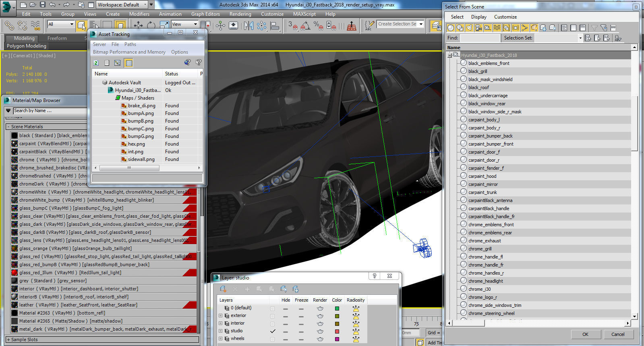Click the Polygon Modeling button
Screen dimensions: 644x346
27,46
